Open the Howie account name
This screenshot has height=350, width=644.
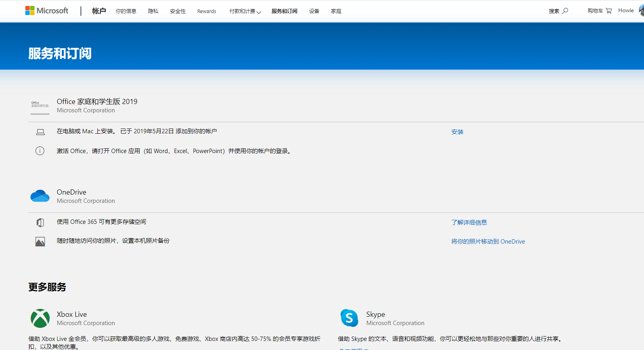pyautogui.click(x=626, y=11)
